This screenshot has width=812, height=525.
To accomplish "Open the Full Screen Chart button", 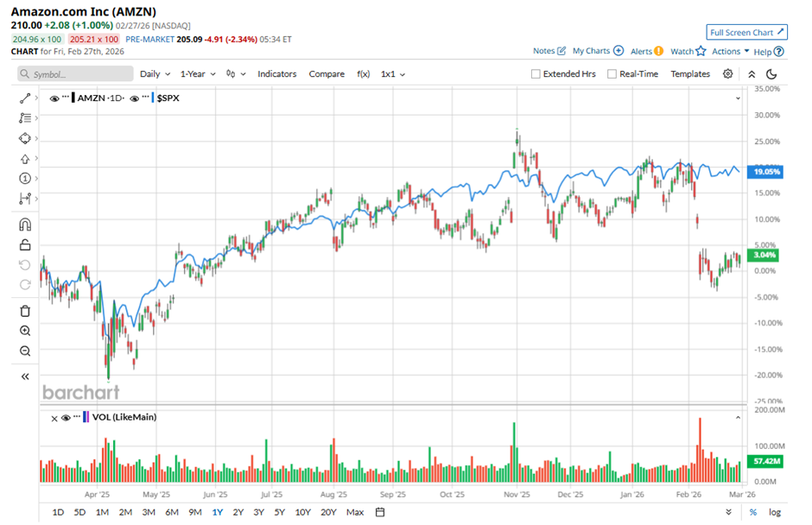I will pos(746,32).
